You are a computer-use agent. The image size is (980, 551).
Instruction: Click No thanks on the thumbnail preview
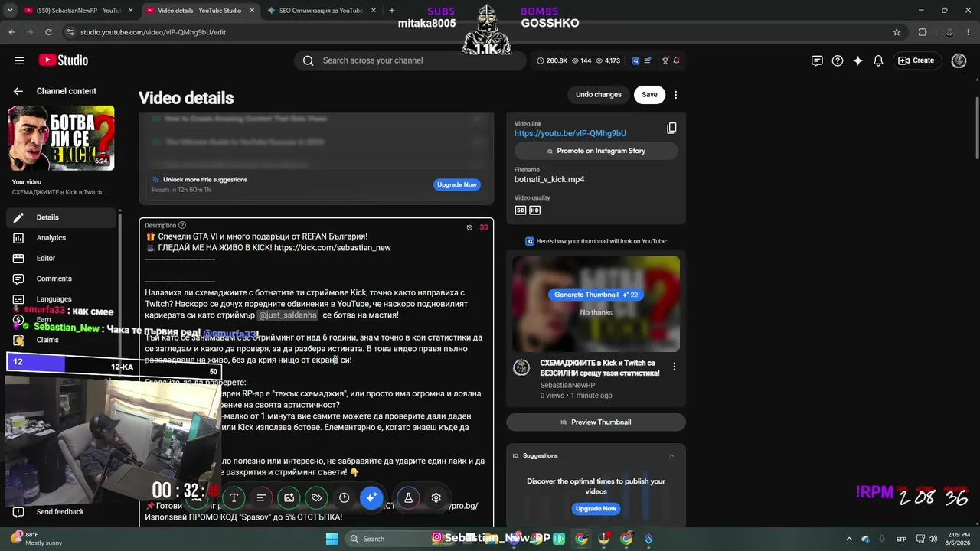pos(596,312)
